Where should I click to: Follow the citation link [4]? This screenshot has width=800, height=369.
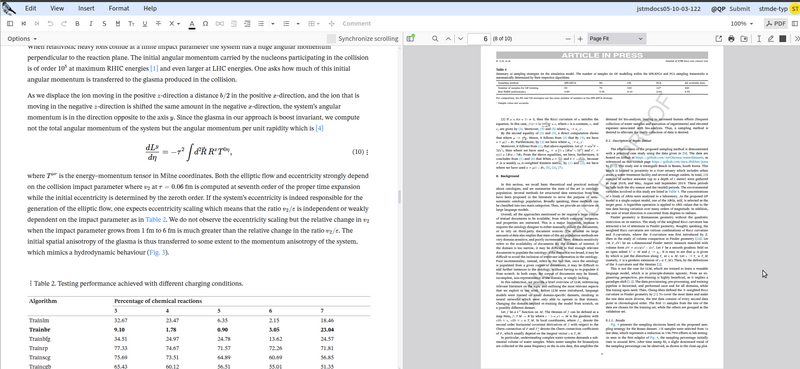pyautogui.click(x=319, y=128)
